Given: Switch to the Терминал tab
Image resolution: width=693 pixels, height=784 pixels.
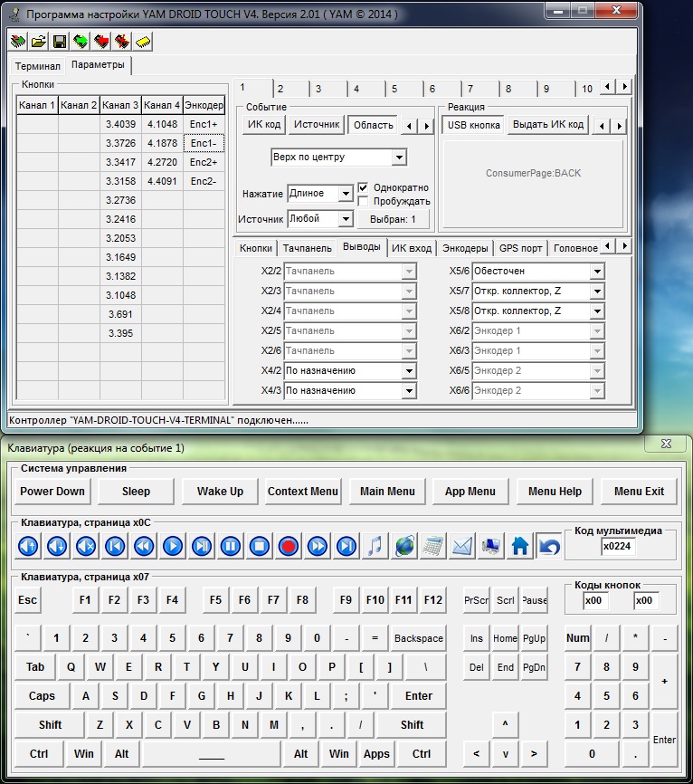Looking at the screenshot, I should tap(38, 66).
